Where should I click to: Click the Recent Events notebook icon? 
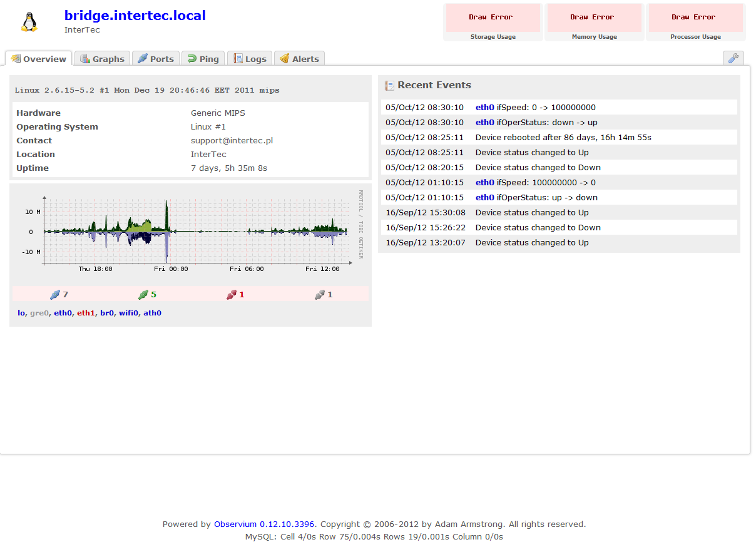[x=390, y=86]
